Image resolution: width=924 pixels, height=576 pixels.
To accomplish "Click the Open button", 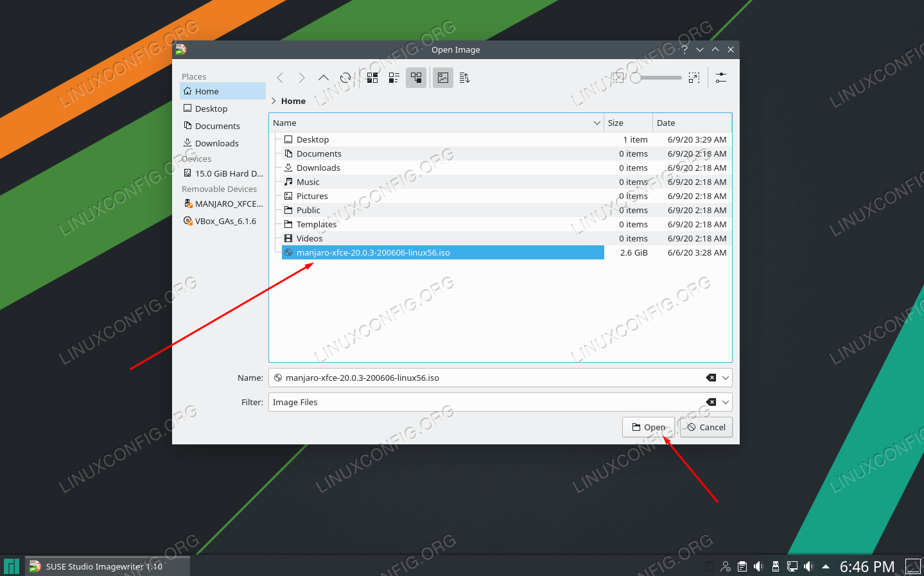I will [649, 427].
